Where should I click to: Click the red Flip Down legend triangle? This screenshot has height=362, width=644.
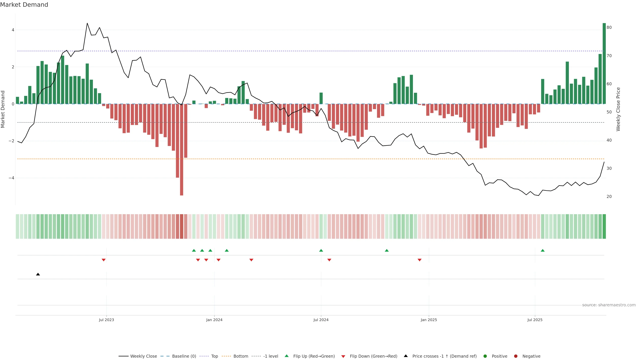[x=343, y=356]
